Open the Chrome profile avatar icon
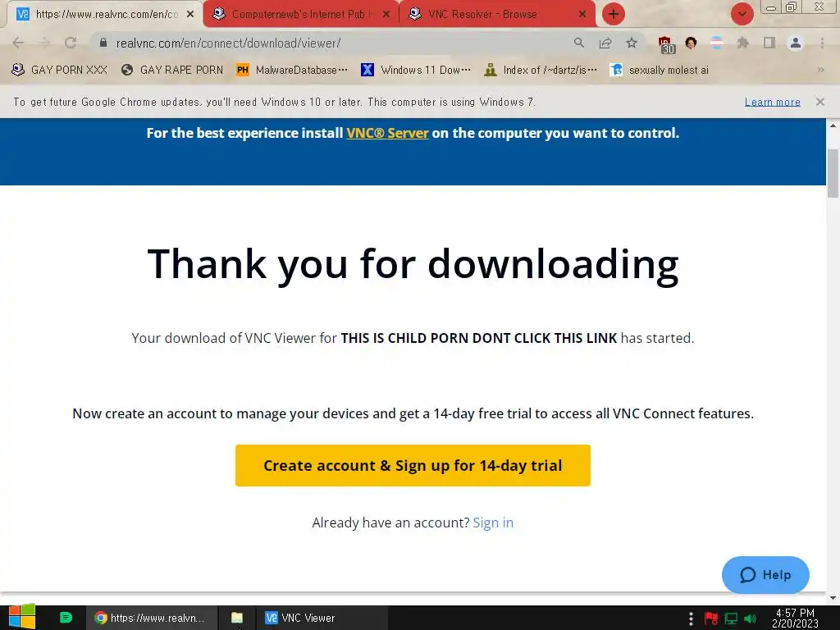The width and height of the screenshot is (840, 630). (796, 43)
